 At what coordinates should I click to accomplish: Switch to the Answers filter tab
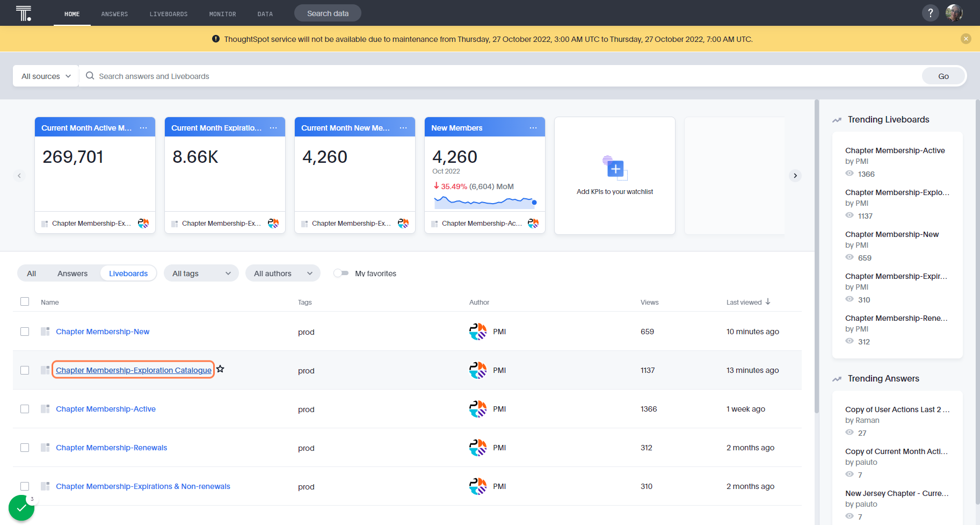pyautogui.click(x=72, y=274)
